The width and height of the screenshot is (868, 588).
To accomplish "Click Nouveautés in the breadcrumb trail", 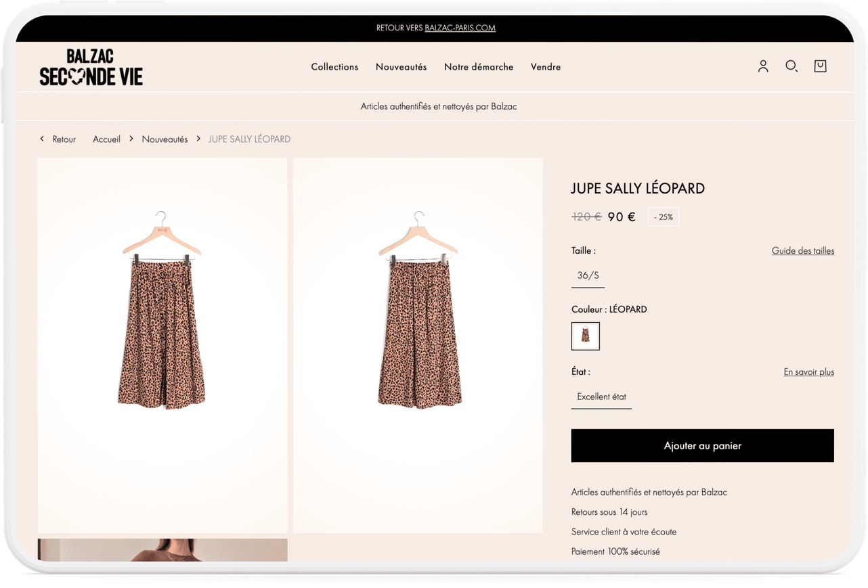I will click(165, 139).
